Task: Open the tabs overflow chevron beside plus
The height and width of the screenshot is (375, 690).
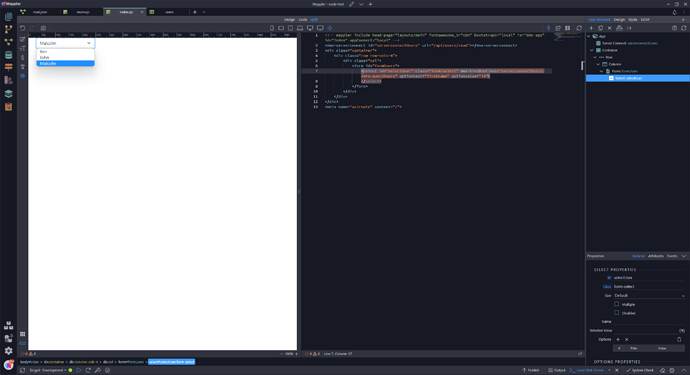Action: click(x=204, y=12)
